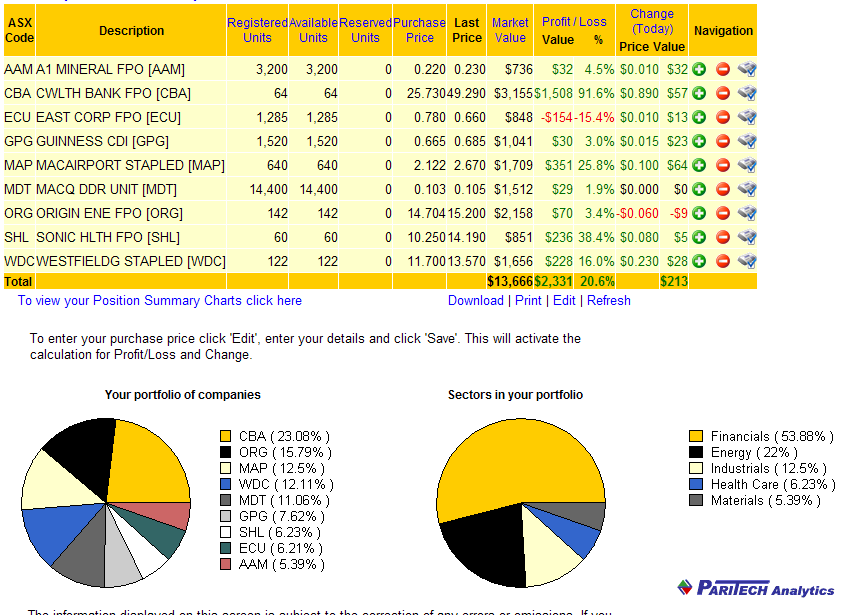Open the papers-with-checkmark icon for WDC
Image resolution: width=851 pixels, height=615 pixels.
click(747, 261)
